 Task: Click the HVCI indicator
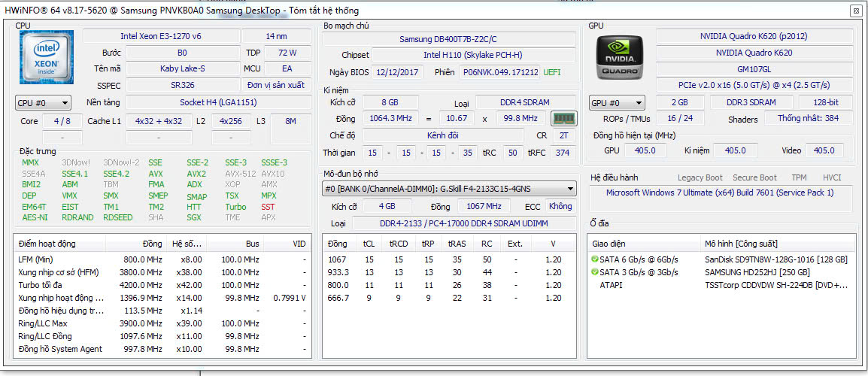coord(832,177)
